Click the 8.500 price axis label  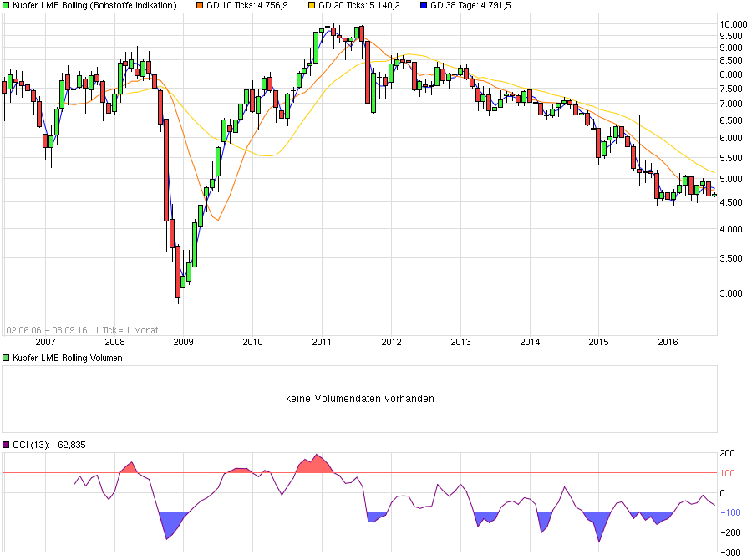(x=731, y=60)
